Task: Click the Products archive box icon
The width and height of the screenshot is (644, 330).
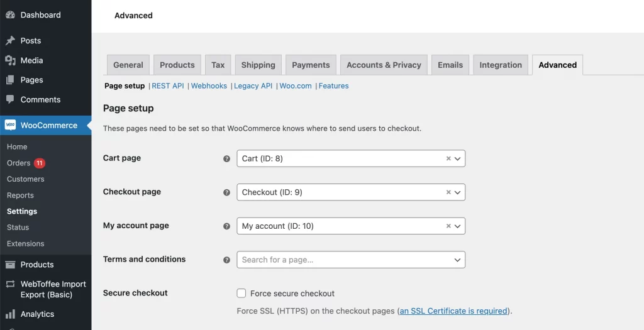Action: pyautogui.click(x=10, y=265)
